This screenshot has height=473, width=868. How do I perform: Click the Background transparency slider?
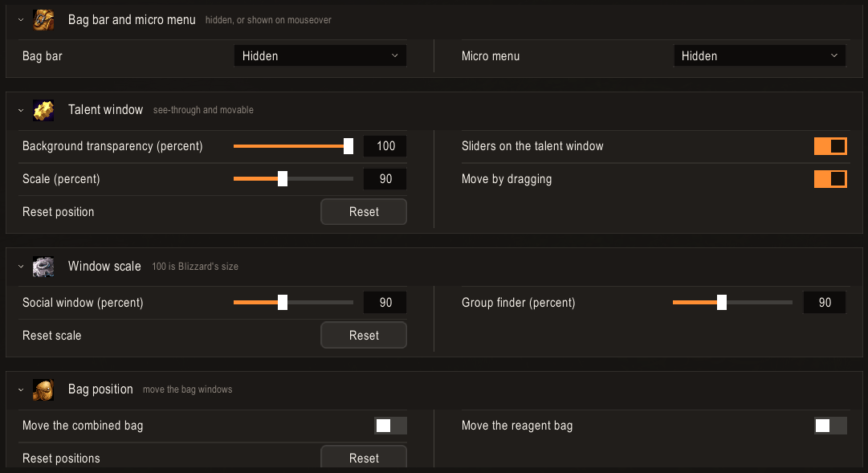click(293, 146)
